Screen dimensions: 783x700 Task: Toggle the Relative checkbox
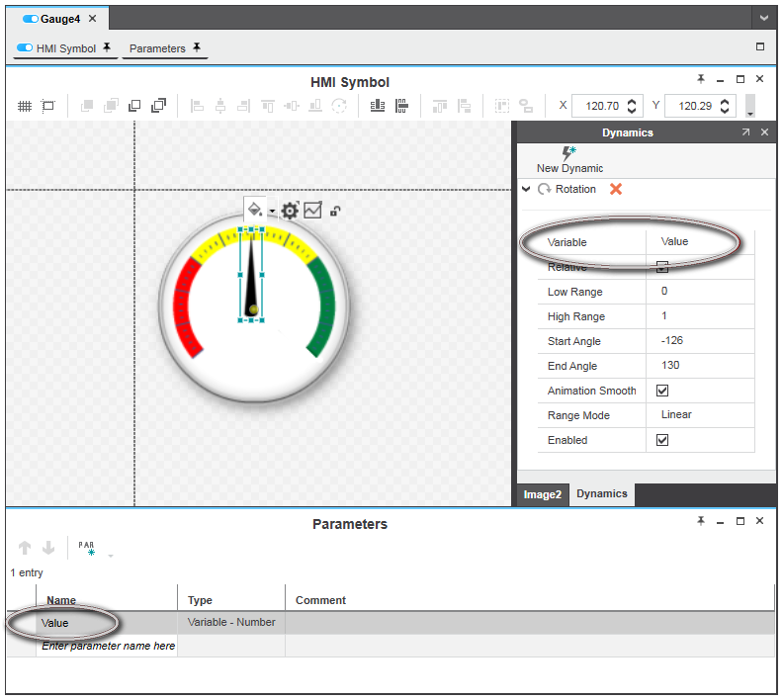point(662,267)
